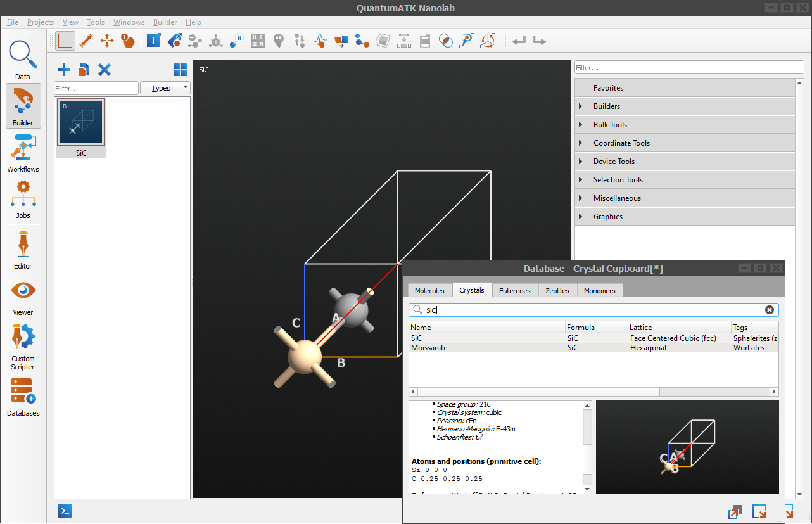This screenshot has width=812, height=524.
Task: Activate the rectangle selection tool
Action: pyautogui.click(x=65, y=41)
